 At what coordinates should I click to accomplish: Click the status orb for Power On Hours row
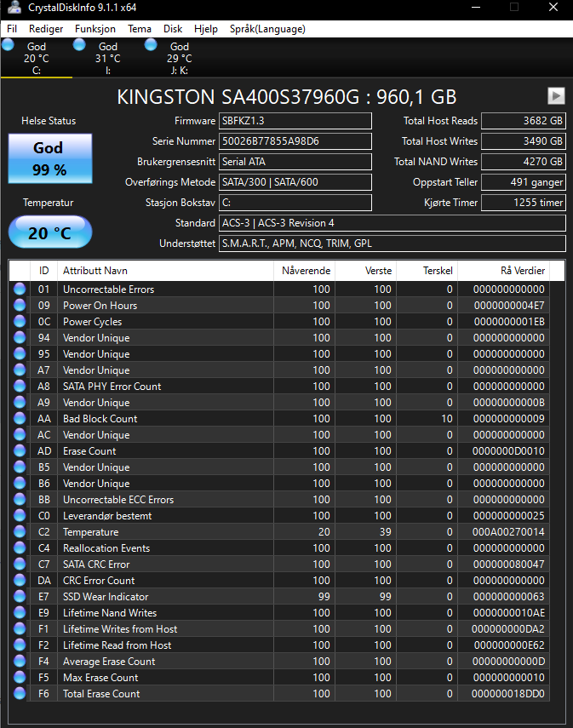[20, 305]
